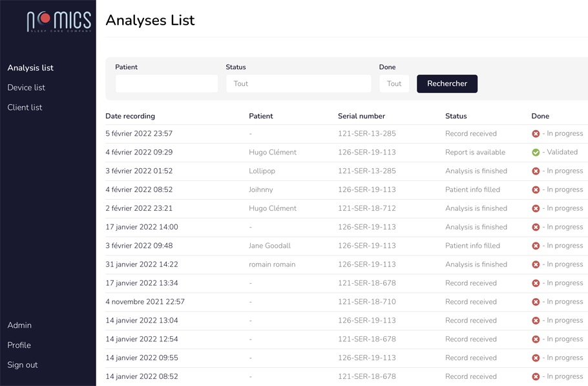Click red status icon in romain romain row

point(536,264)
